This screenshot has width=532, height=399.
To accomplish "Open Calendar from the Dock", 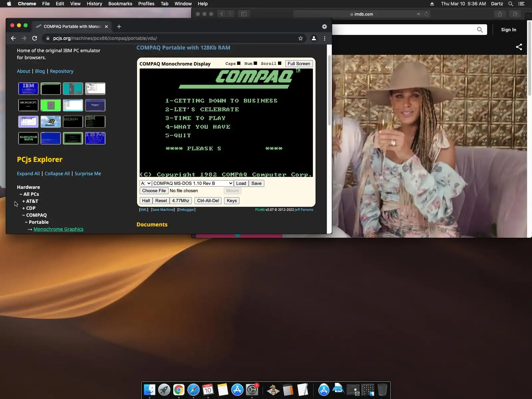I will (208, 390).
